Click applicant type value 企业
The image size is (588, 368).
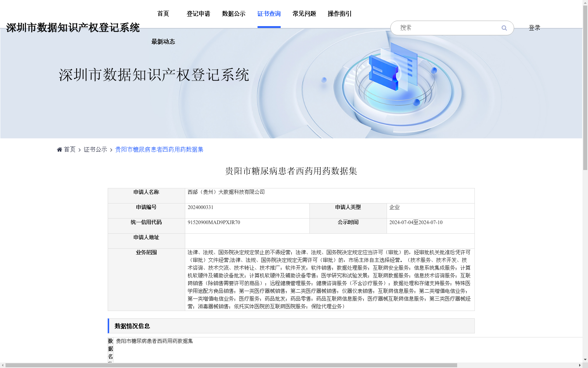pyautogui.click(x=394, y=207)
